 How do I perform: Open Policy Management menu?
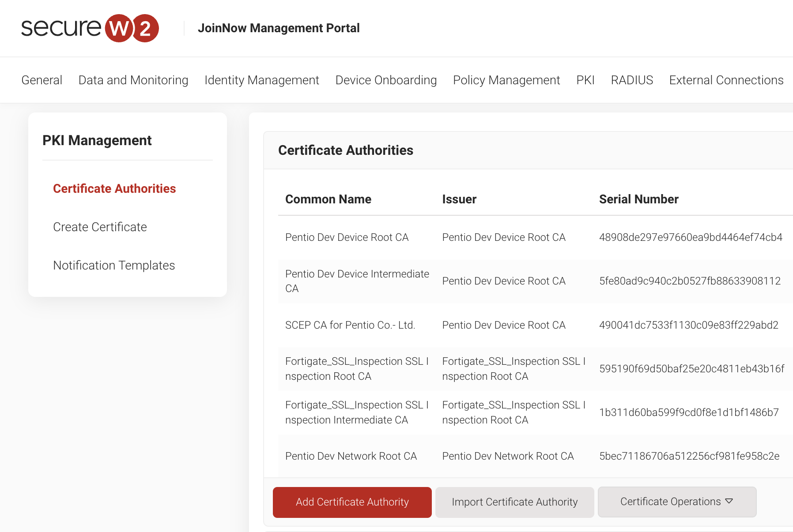tap(507, 80)
